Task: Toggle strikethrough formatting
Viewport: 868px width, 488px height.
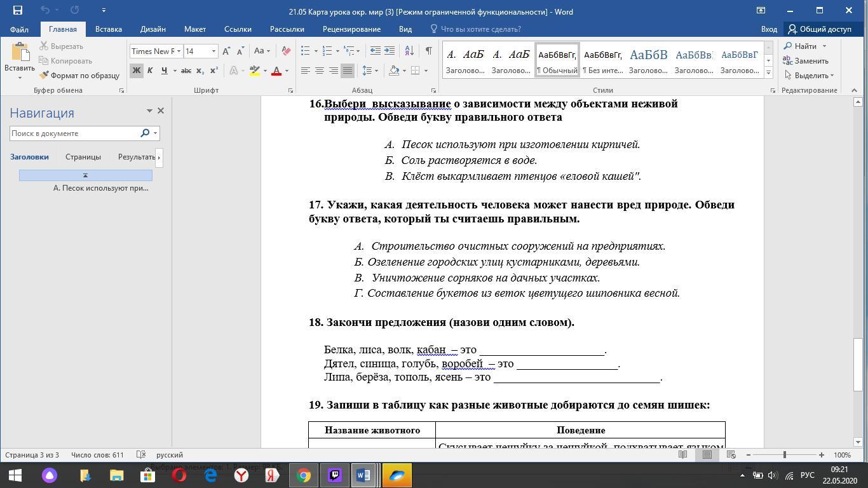Action: [x=186, y=71]
